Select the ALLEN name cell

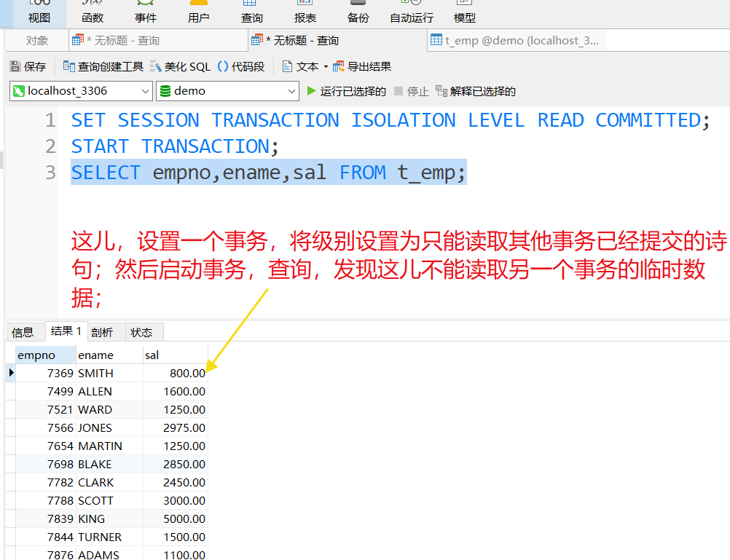click(x=109, y=392)
